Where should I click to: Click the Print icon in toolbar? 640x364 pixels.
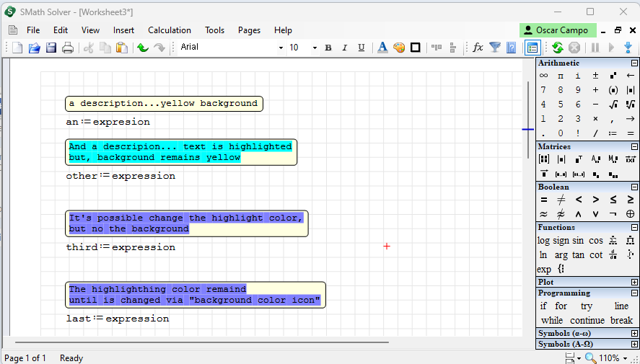tap(68, 48)
